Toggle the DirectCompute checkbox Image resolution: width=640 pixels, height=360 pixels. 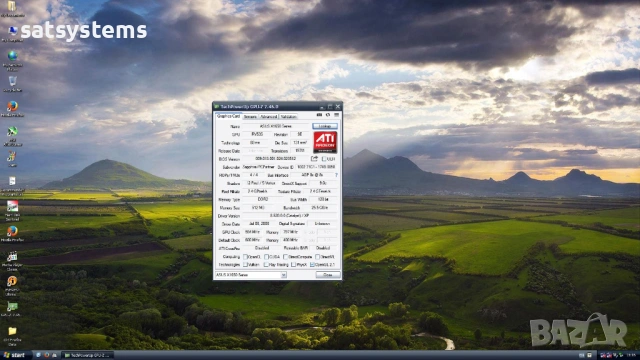tap(286, 257)
